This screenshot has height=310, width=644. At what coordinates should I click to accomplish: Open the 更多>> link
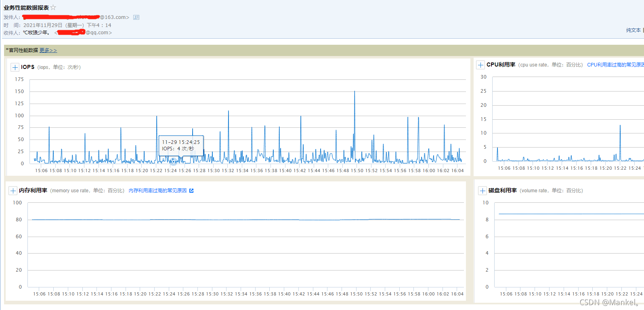tap(48, 50)
